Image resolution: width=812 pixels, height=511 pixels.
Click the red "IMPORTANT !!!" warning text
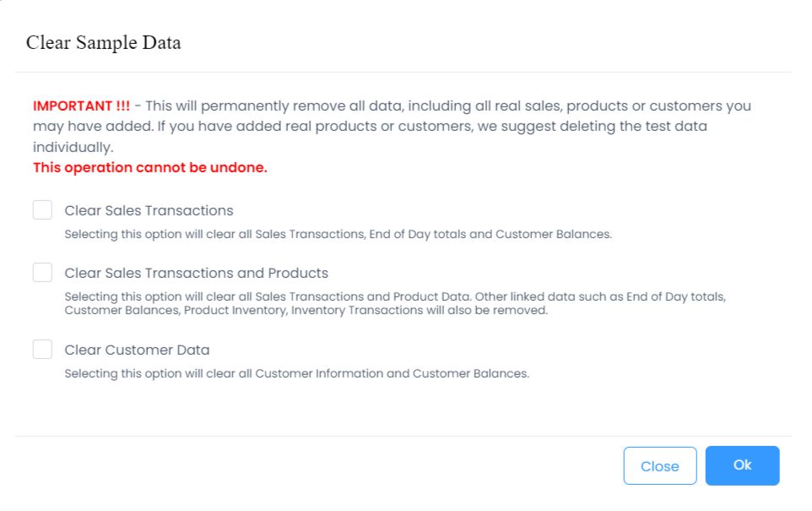(x=81, y=106)
